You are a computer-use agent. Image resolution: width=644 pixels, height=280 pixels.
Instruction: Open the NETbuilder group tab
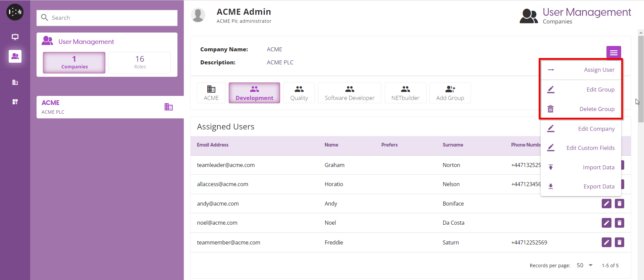pos(405,93)
